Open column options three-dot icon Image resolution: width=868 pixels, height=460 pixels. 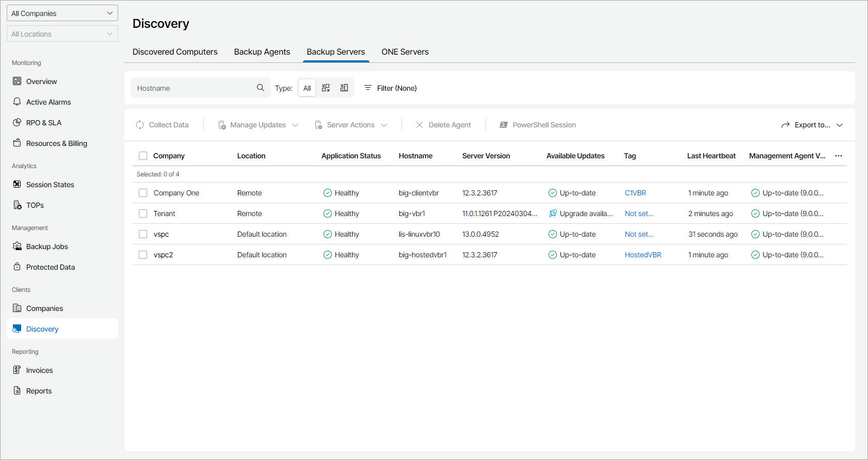click(839, 156)
